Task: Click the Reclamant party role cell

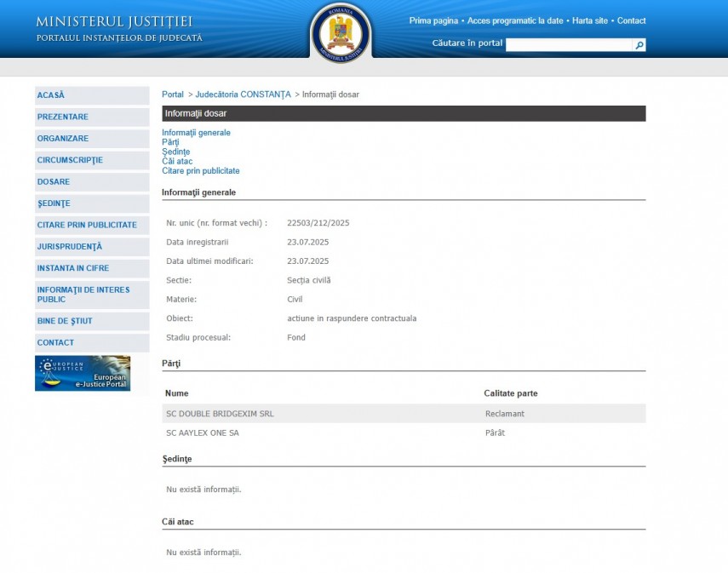Action: (505, 414)
